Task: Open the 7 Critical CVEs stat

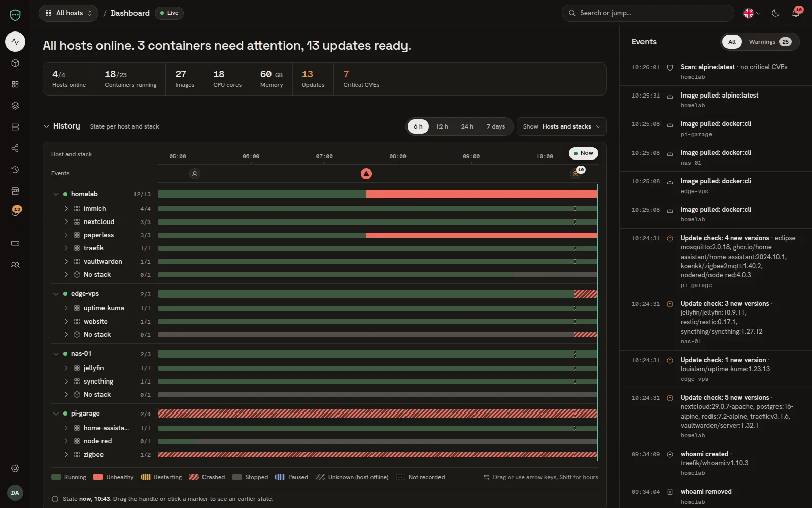Action: click(361, 79)
